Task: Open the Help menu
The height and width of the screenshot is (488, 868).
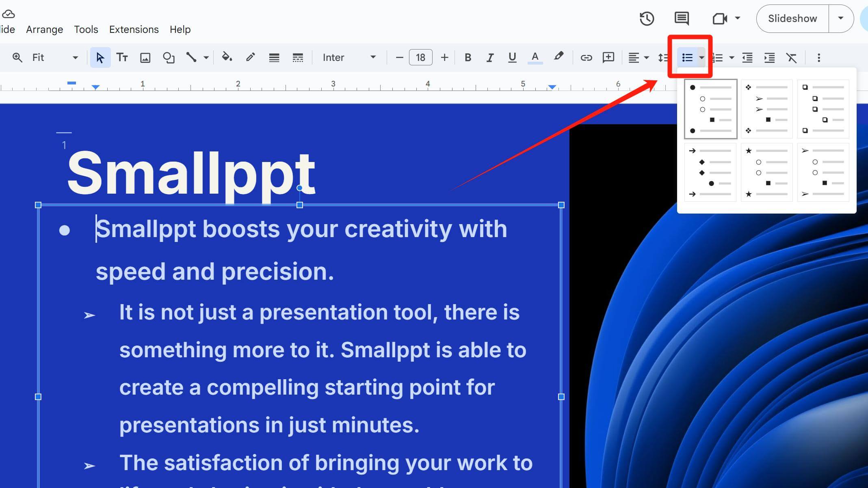Action: [180, 29]
